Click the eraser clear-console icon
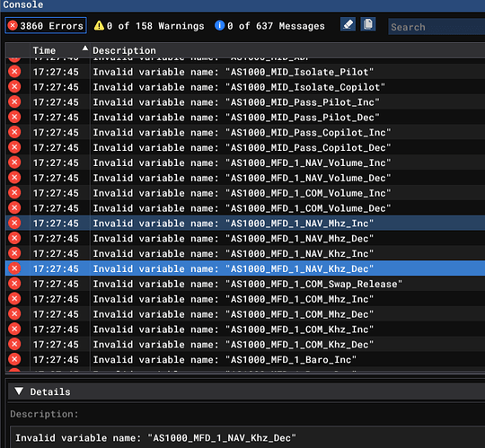The width and height of the screenshot is (485, 448). (348, 24)
